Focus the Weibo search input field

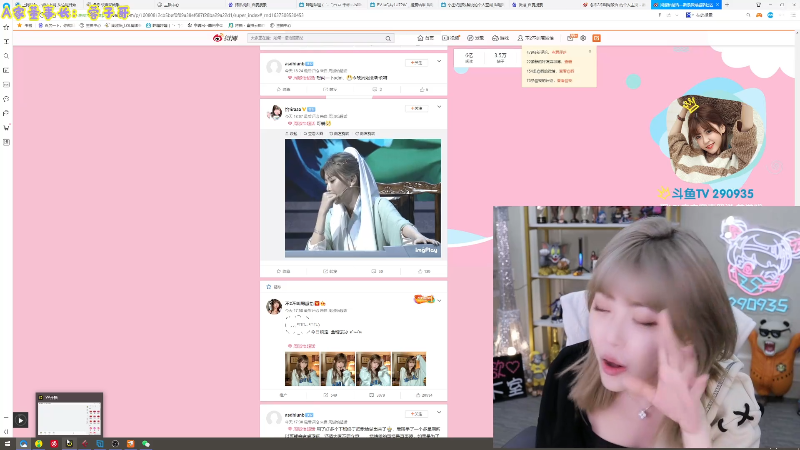pyautogui.click(x=316, y=38)
